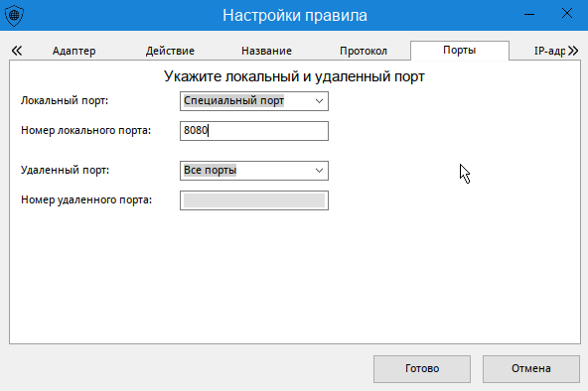Click the Номер удаленного порта: label
588x391 pixels.
86,200
